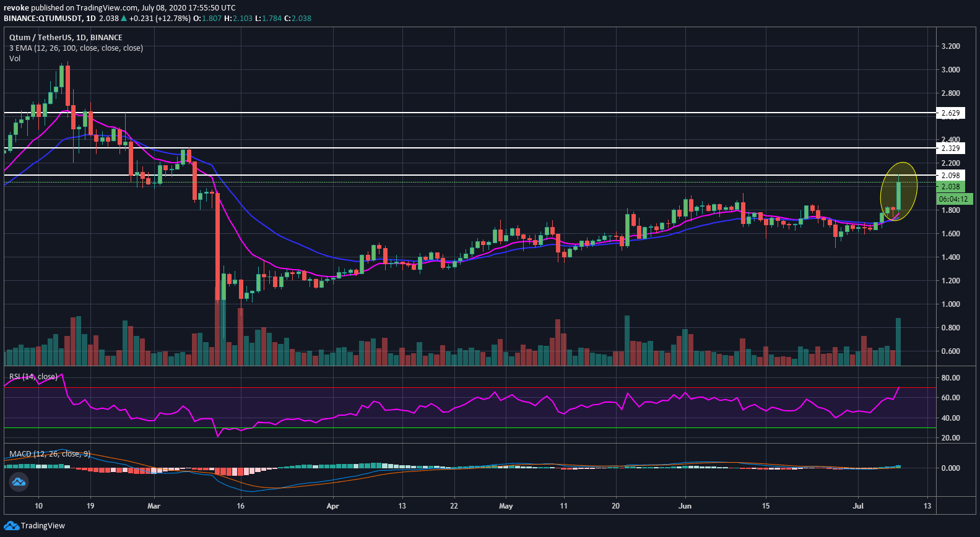Viewport: 980px width, 537px height.
Task: Click the 1.800 price axis tick
Action: tap(950, 210)
